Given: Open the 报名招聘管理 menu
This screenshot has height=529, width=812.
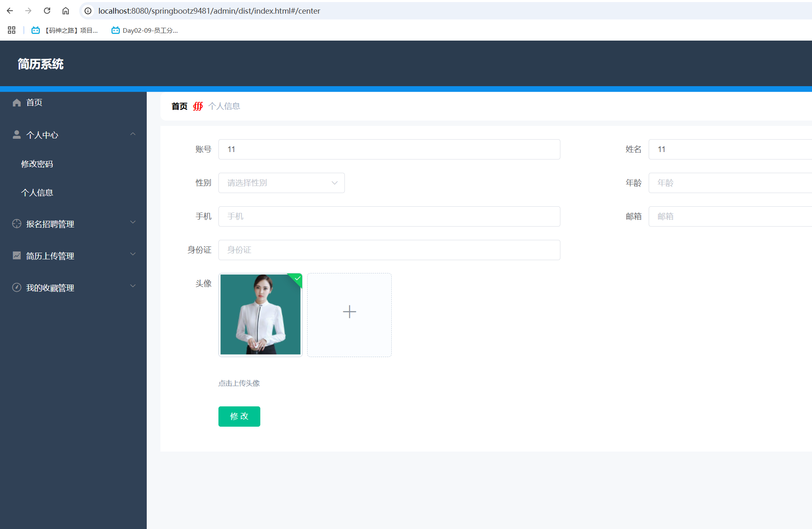Looking at the screenshot, I should [x=50, y=224].
